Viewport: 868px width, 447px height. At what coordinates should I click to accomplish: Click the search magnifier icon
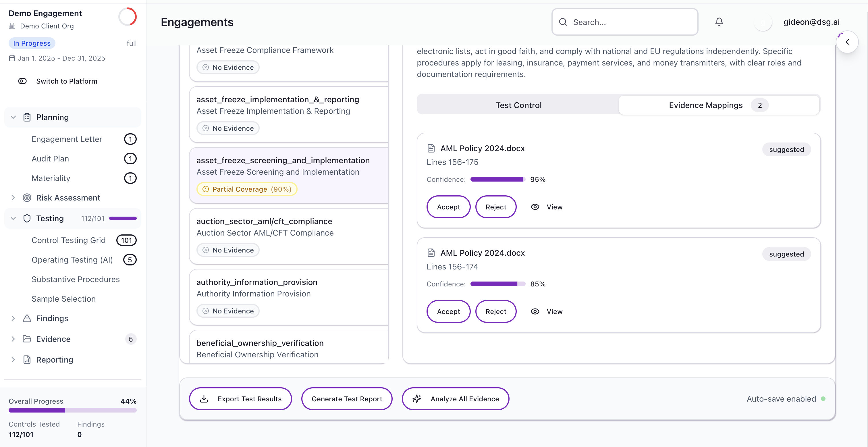point(563,22)
